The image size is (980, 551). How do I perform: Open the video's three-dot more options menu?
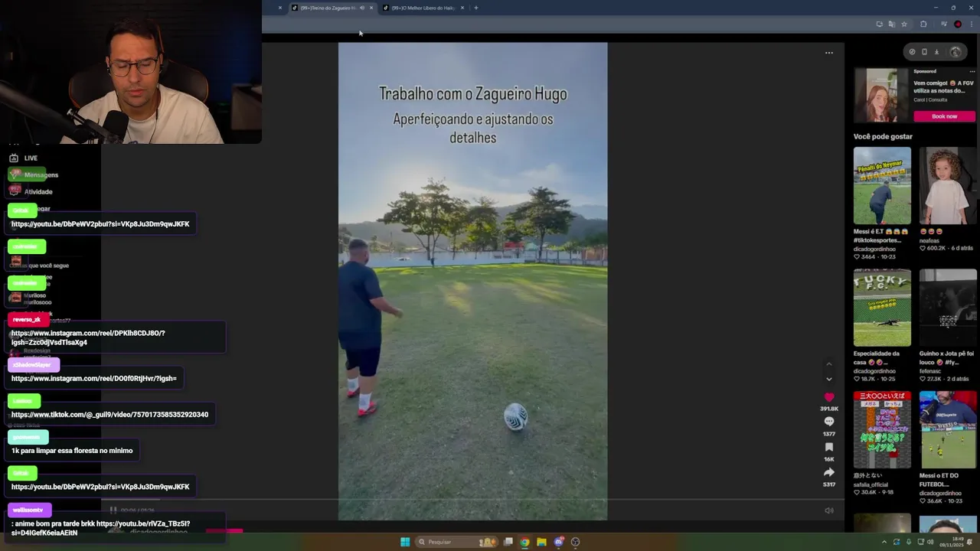828,53
